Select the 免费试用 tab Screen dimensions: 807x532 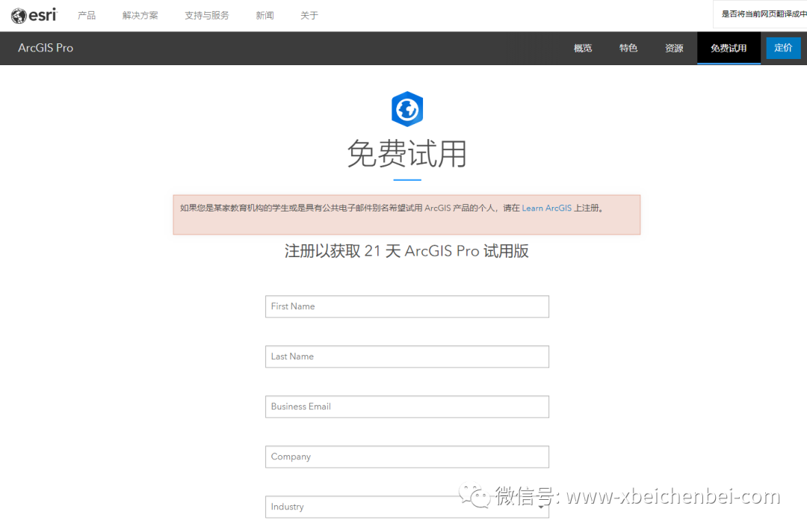point(729,48)
